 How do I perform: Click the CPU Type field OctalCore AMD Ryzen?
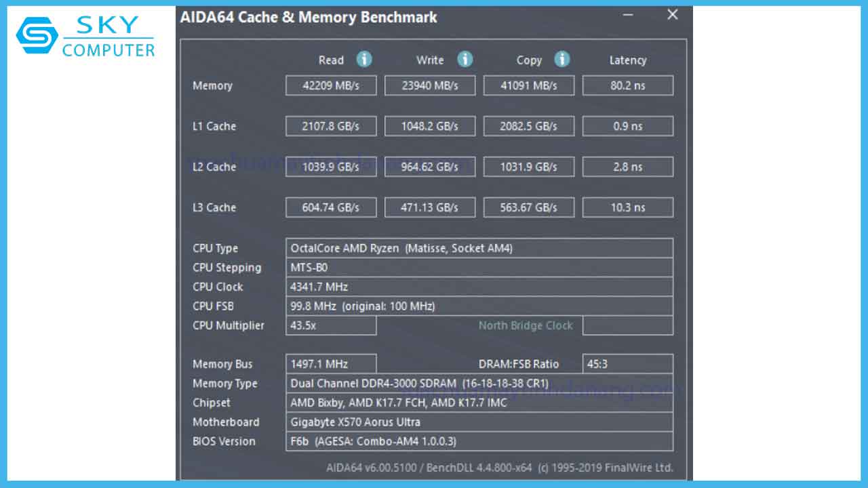point(479,248)
